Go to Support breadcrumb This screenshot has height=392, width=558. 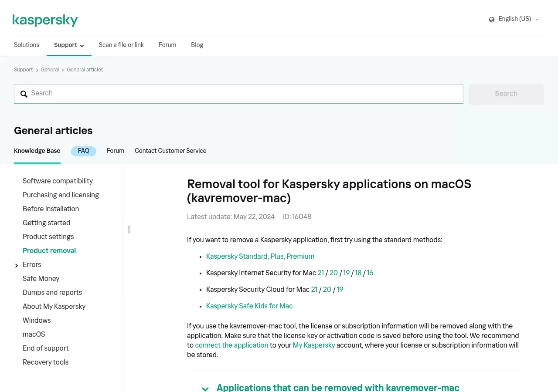tap(24, 70)
